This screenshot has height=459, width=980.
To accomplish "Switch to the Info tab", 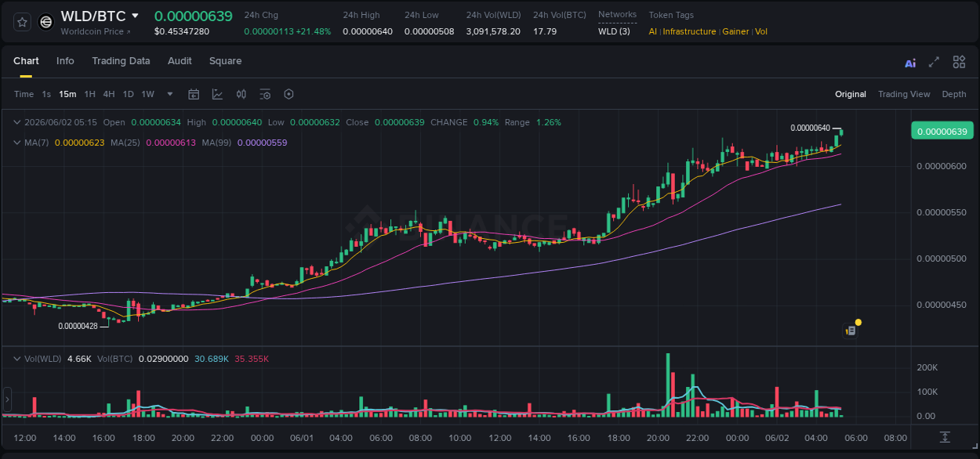I will [x=65, y=61].
